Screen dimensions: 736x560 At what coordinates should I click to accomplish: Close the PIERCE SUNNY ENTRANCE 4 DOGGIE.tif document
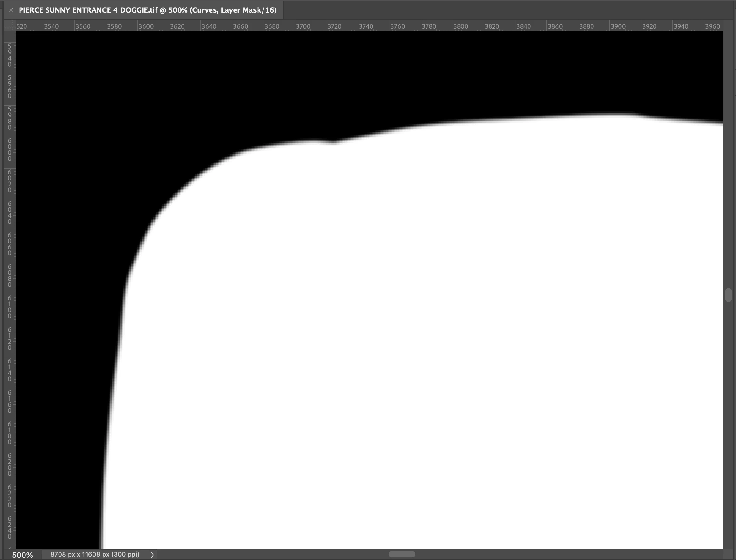[11, 10]
